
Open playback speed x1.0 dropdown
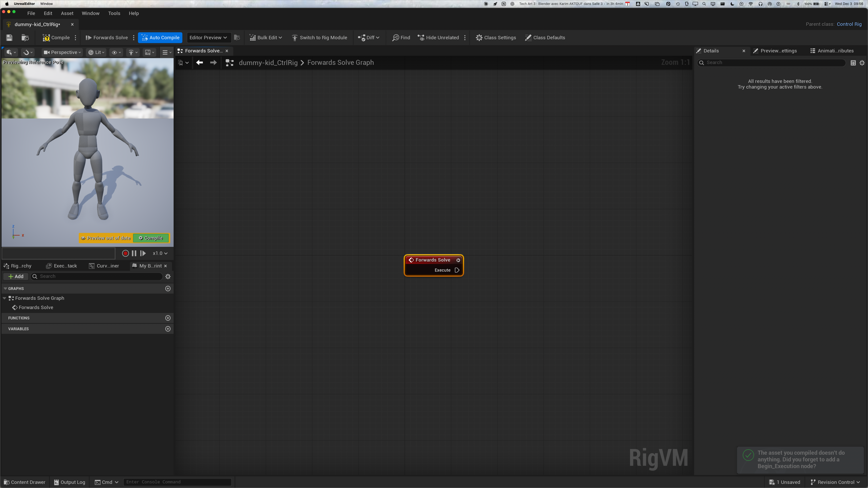pyautogui.click(x=160, y=254)
